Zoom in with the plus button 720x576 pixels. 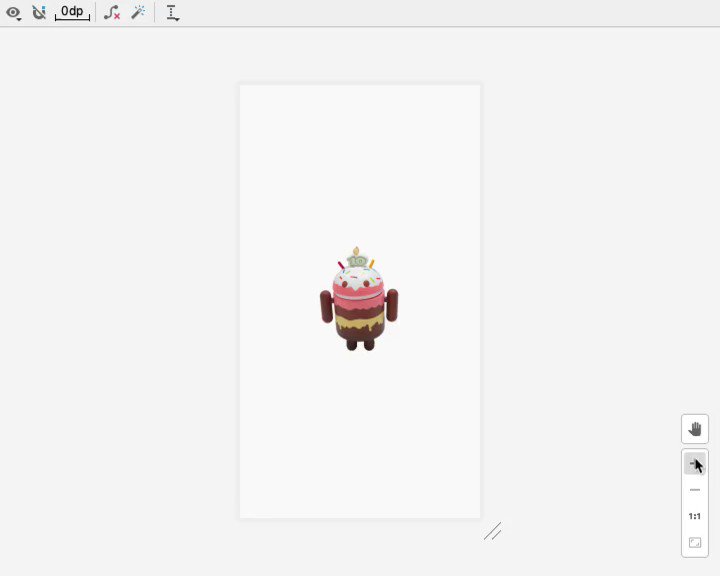(x=695, y=464)
